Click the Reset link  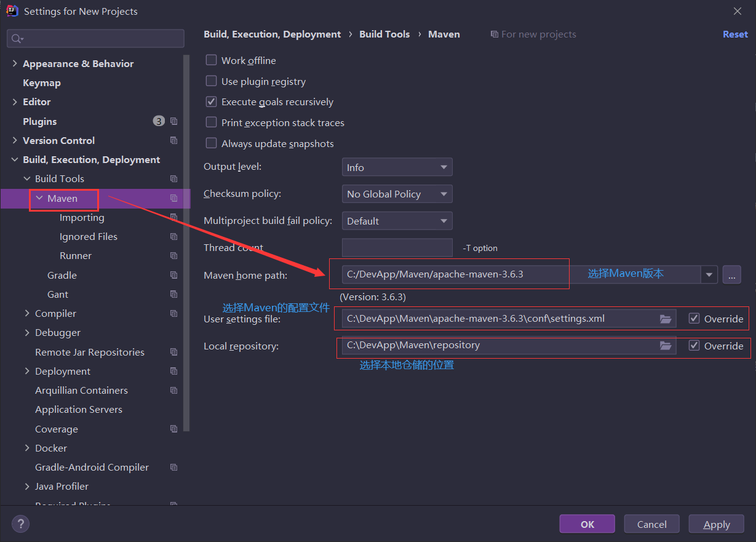coord(735,34)
